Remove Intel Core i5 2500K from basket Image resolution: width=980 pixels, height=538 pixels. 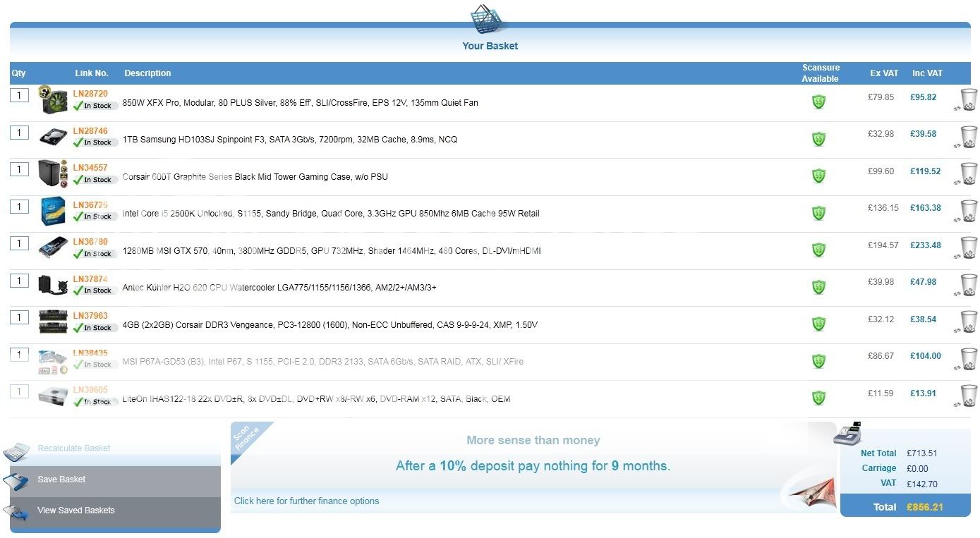pyautogui.click(x=969, y=211)
